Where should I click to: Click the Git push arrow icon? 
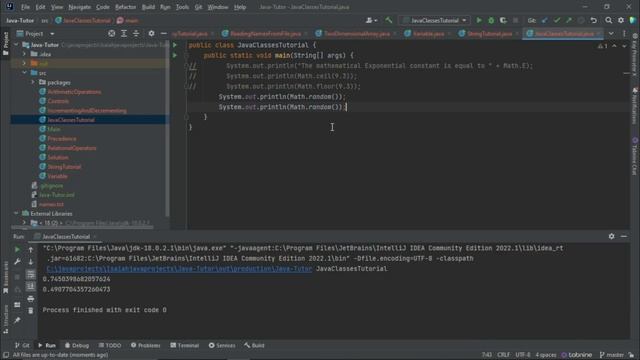coord(569,20)
